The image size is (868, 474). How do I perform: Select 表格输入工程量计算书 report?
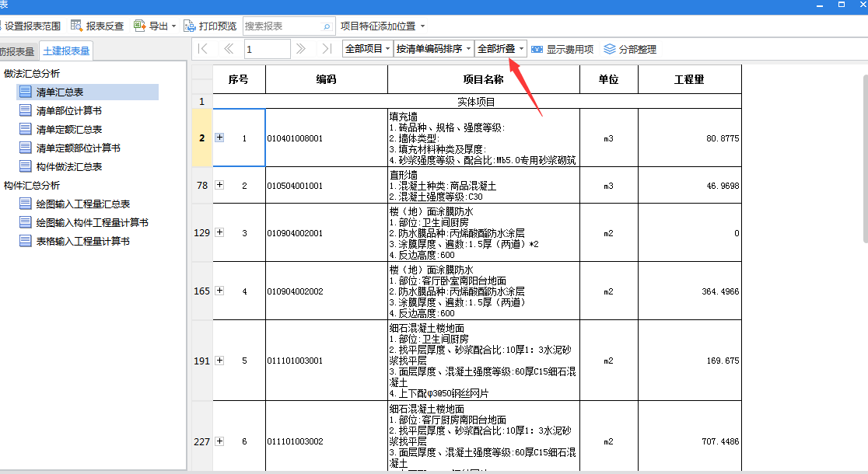(x=74, y=241)
